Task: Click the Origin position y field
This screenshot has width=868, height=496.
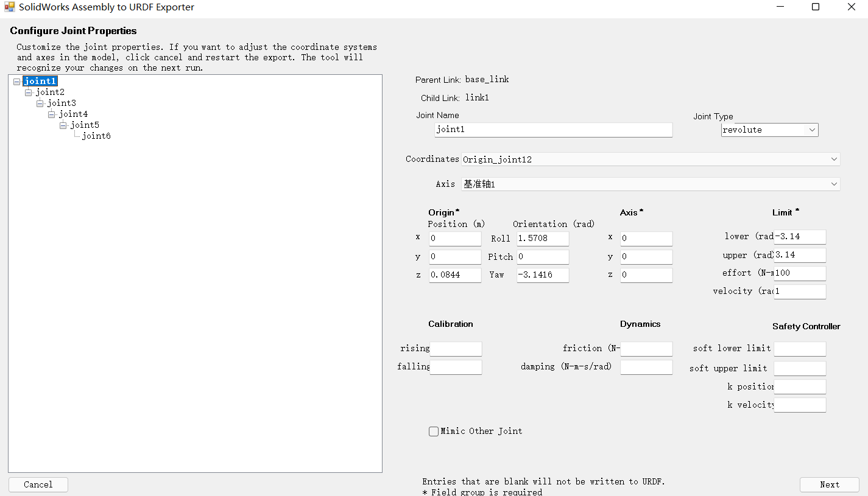Action: pos(455,257)
